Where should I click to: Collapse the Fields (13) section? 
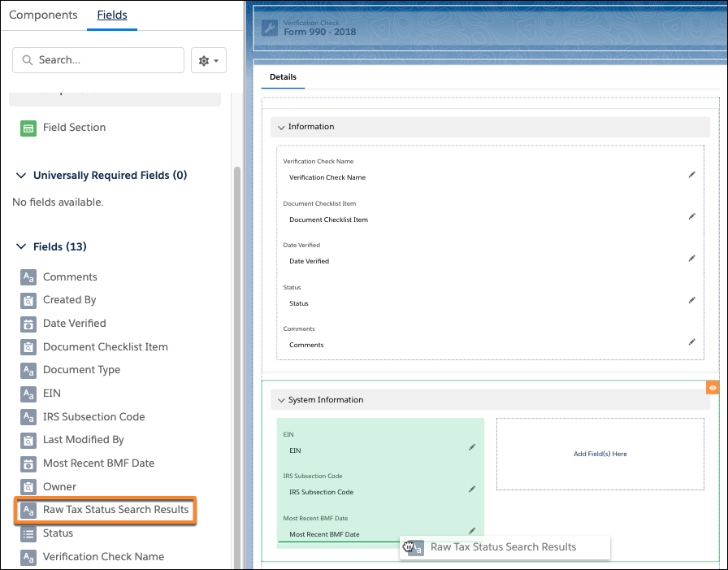[21, 246]
